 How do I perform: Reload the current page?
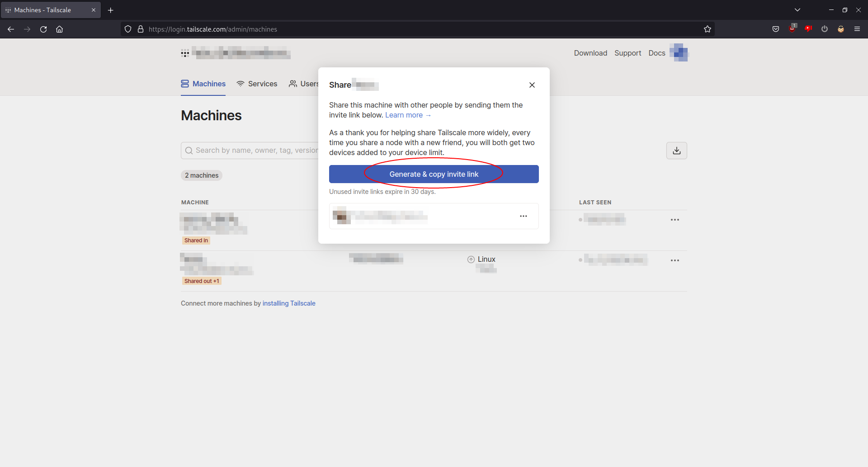pos(43,29)
